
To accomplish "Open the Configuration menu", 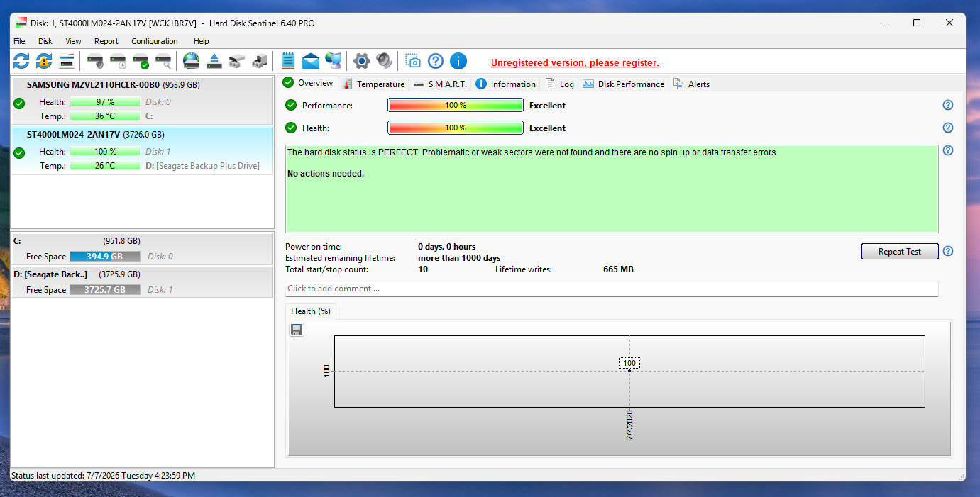I will 155,41.
